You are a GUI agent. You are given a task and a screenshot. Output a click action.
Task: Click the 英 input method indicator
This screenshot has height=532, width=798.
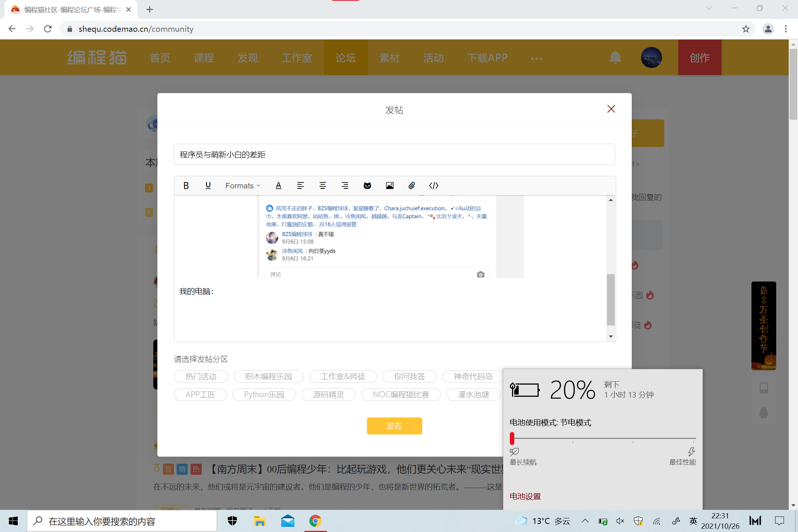693,521
